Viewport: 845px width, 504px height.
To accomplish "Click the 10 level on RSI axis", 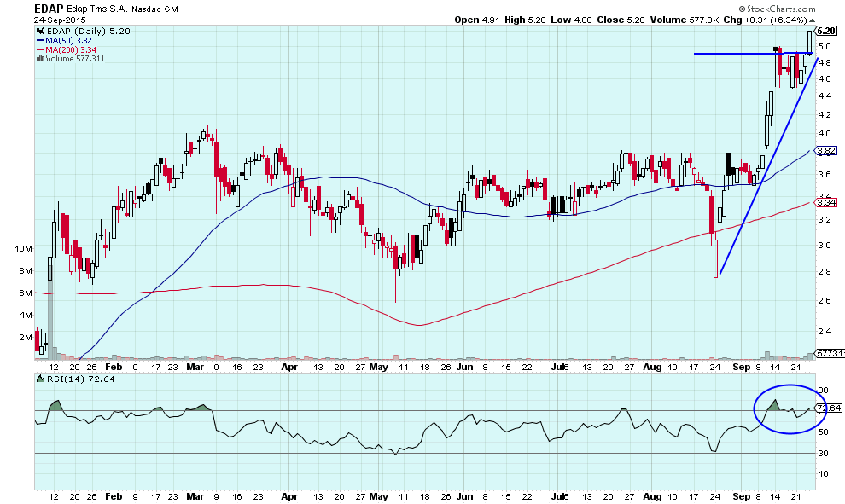I will tap(823, 474).
